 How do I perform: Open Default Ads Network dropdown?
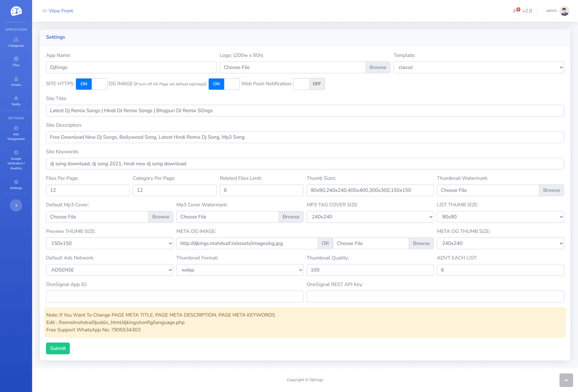[109, 270]
